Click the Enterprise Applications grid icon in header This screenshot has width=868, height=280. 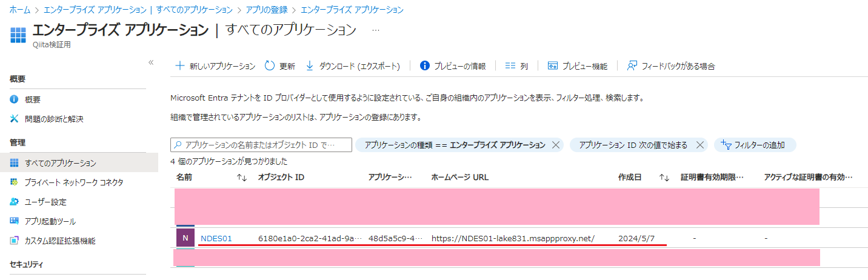pyautogui.click(x=18, y=35)
